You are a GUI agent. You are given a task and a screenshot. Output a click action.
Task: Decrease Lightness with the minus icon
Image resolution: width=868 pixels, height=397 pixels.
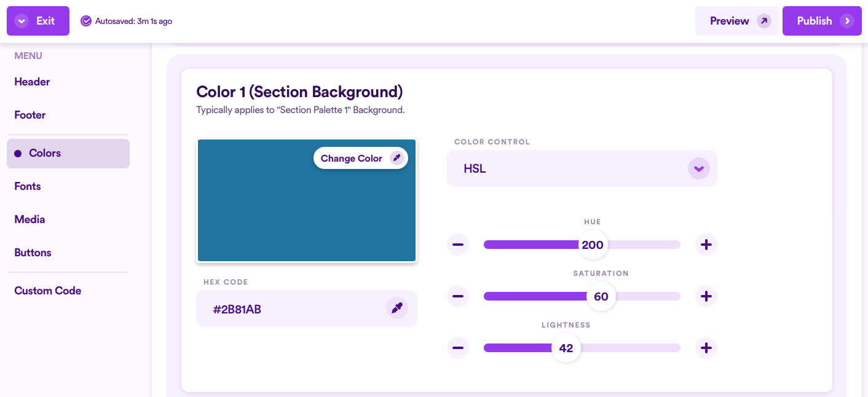coord(458,348)
